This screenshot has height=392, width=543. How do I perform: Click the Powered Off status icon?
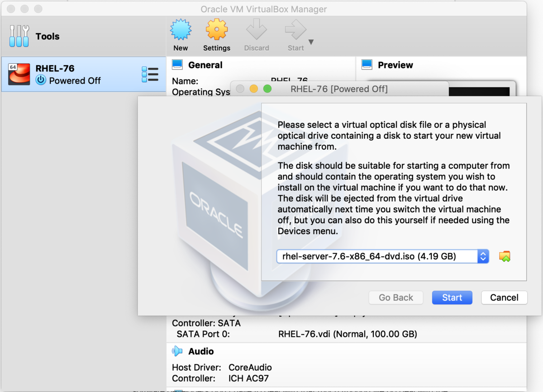point(41,80)
